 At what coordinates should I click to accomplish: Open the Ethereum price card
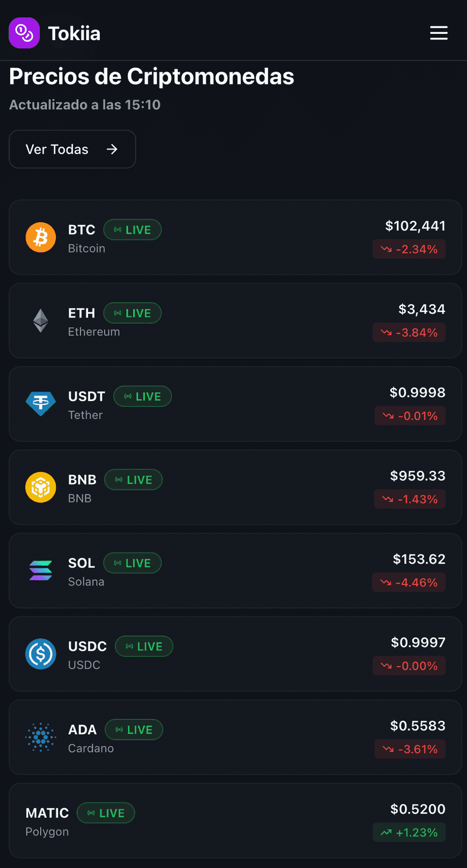coord(235,321)
